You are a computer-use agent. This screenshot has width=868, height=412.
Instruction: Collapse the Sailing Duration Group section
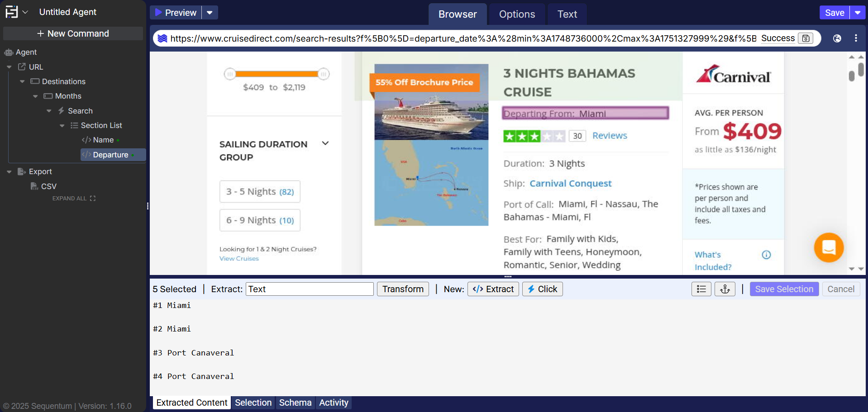tap(325, 144)
